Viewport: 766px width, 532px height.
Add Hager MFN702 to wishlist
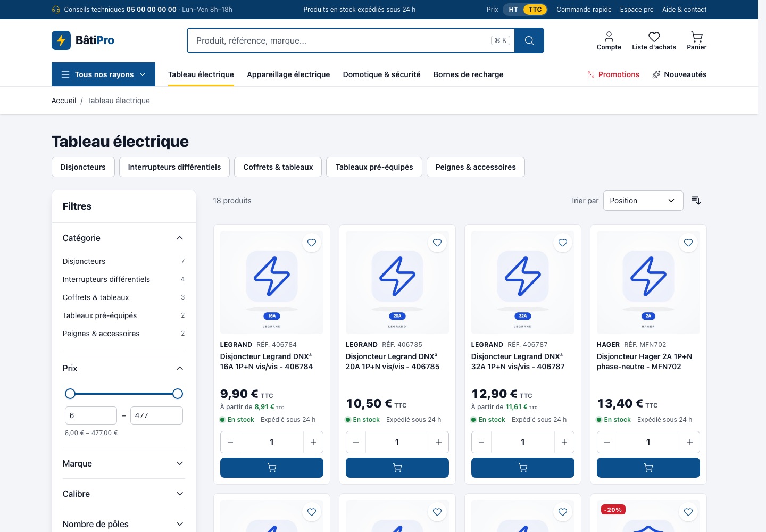[688, 243]
